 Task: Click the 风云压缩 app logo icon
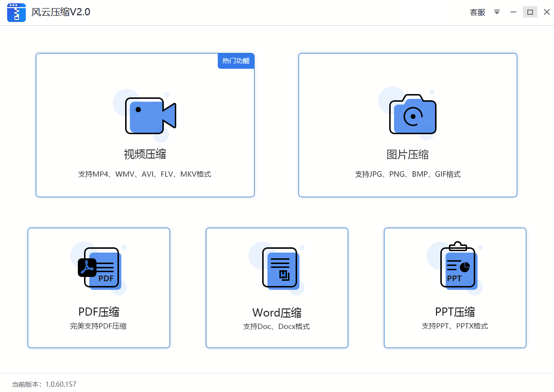coord(16,12)
